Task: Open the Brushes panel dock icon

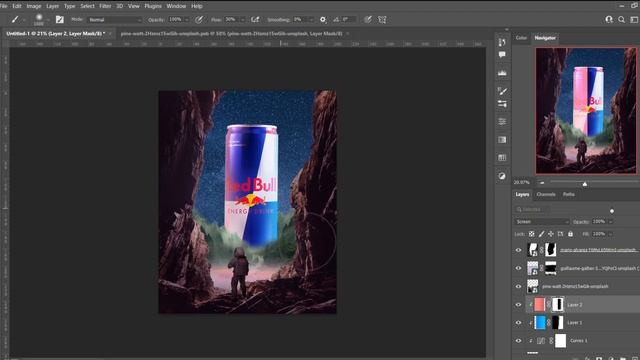Action: [502, 104]
